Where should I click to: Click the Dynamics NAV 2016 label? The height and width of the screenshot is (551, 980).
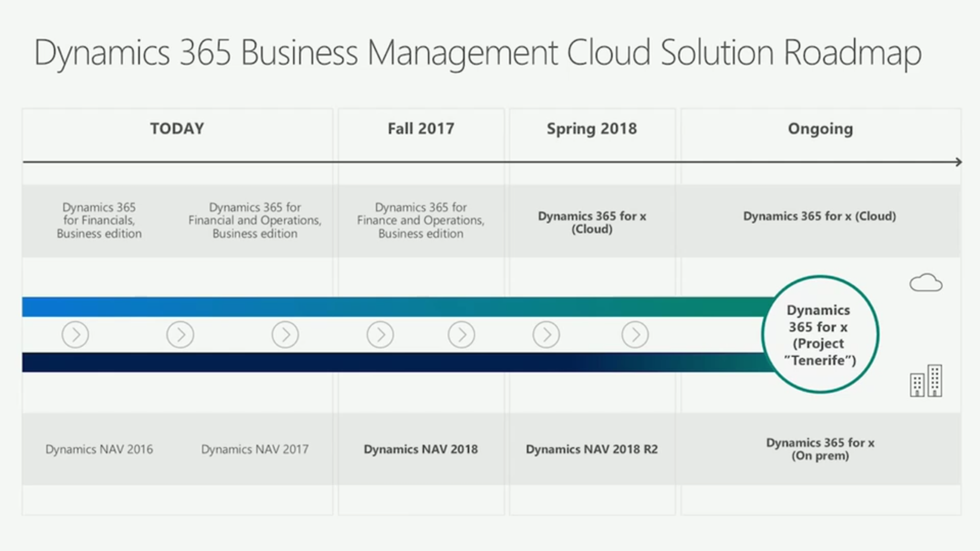[x=99, y=449]
